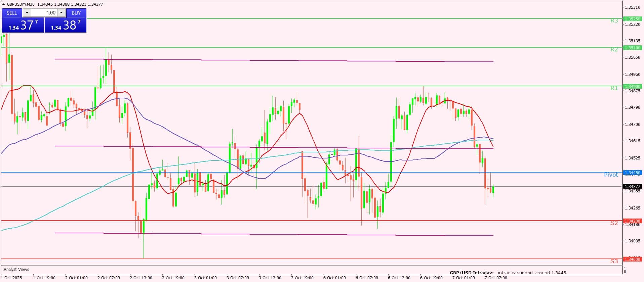Click the buy price 1.34 38 tile
644x282 pixels.
tap(66, 25)
